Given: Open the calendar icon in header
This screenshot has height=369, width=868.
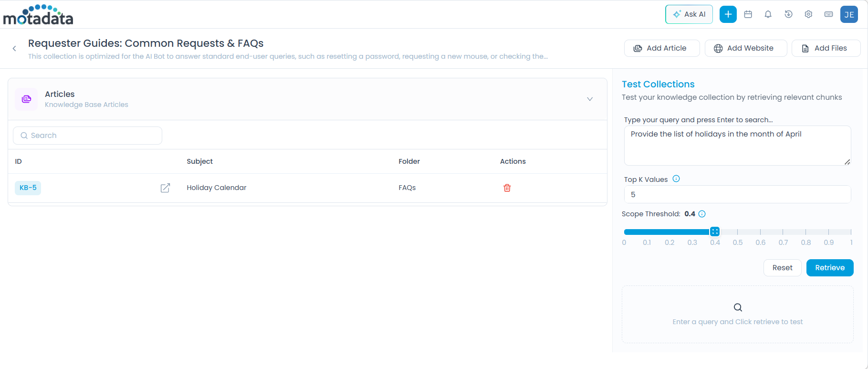Looking at the screenshot, I should [x=748, y=14].
